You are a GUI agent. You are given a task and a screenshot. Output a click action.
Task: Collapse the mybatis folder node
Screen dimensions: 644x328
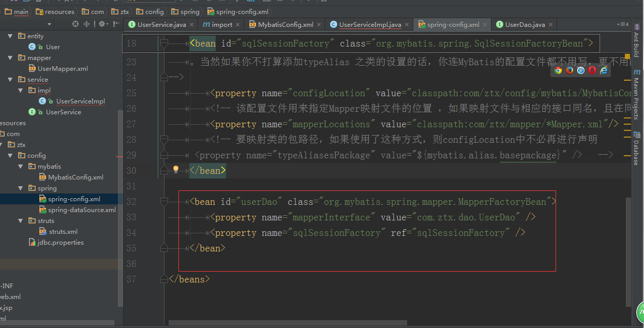point(20,167)
